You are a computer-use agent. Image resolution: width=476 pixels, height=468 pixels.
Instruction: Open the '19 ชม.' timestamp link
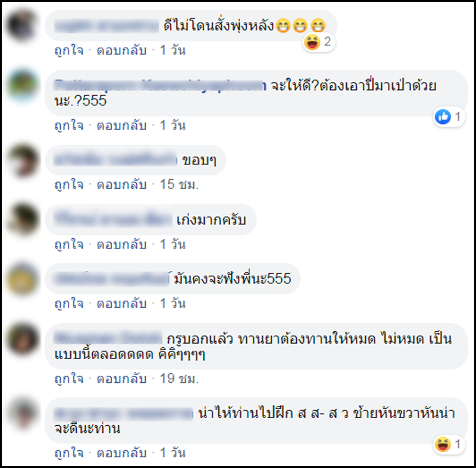(x=179, y=379)
